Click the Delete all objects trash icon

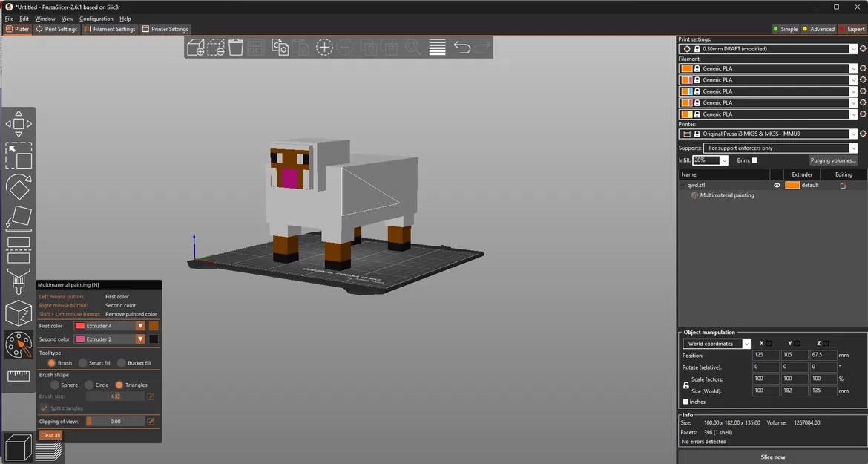tap(235, 47)
